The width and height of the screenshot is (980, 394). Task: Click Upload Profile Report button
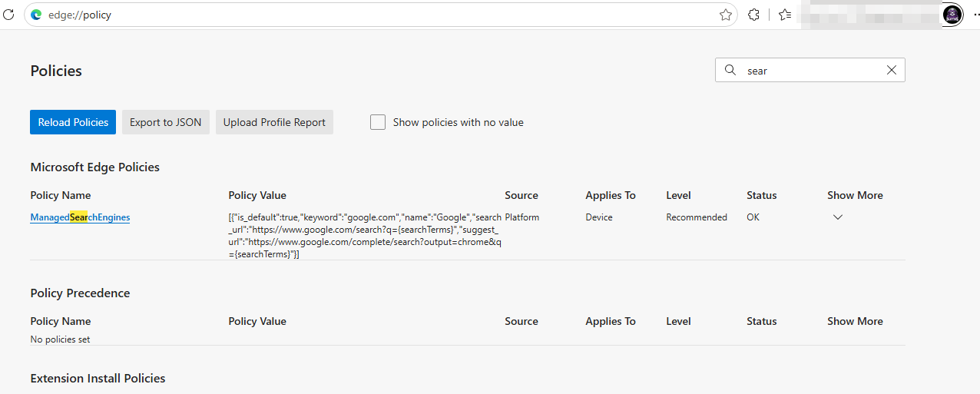274,122
